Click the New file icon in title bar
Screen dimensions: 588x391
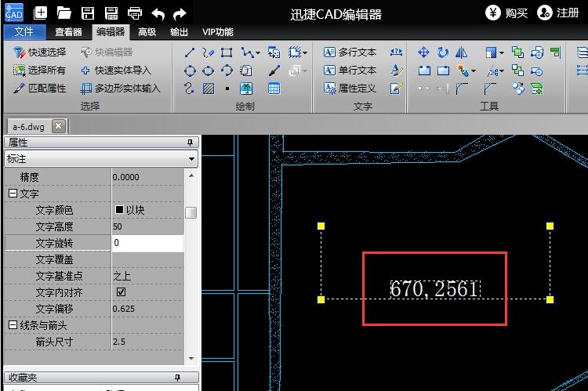(41, 13)
